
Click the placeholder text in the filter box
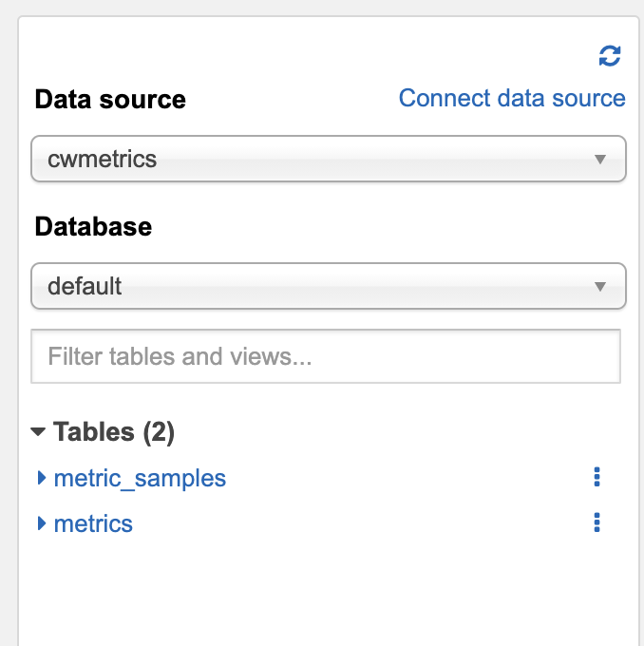tap(180, 356)
